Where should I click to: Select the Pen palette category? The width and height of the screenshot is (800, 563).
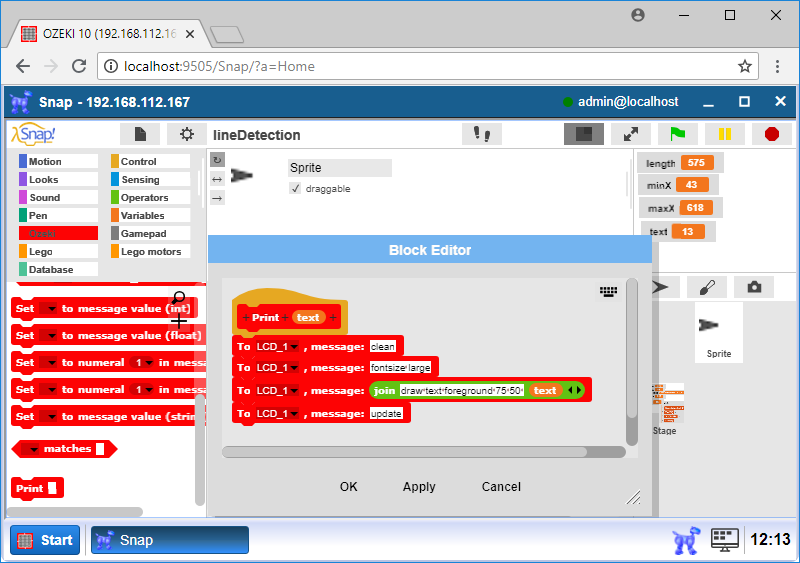coord(58,215)
